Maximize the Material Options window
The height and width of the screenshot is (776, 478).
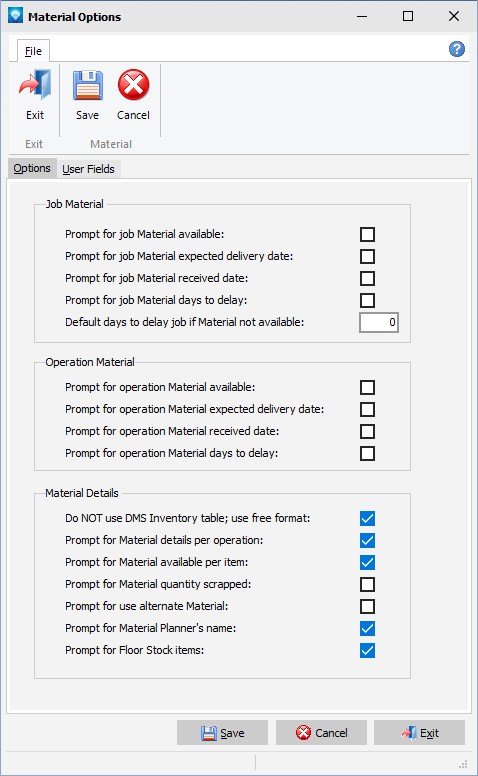[408, 16]
